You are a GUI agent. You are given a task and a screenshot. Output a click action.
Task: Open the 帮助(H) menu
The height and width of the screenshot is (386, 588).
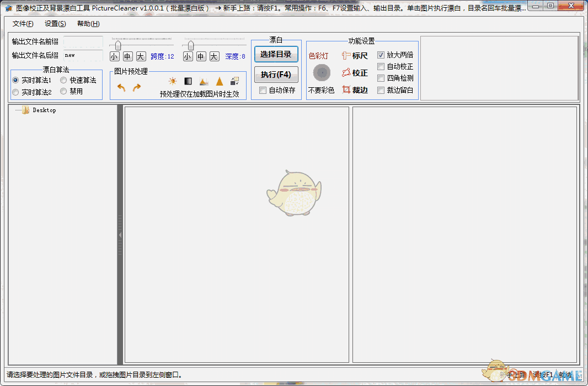(87, 24)
